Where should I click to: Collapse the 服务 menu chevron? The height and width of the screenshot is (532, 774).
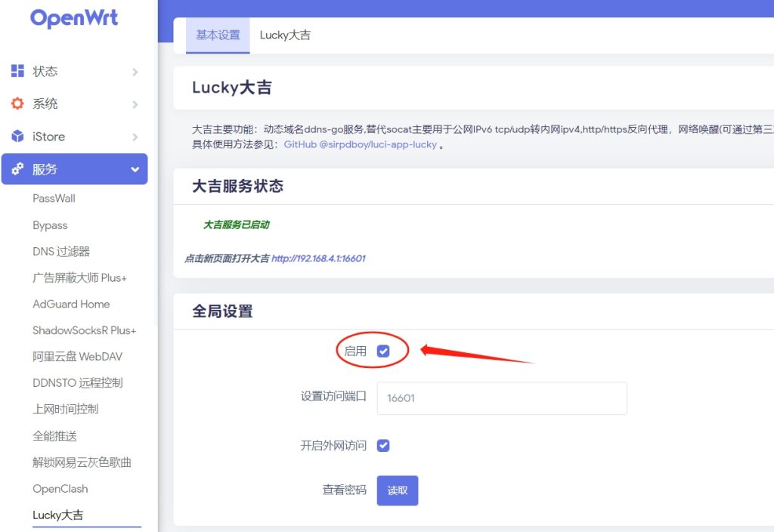(135, 170)
